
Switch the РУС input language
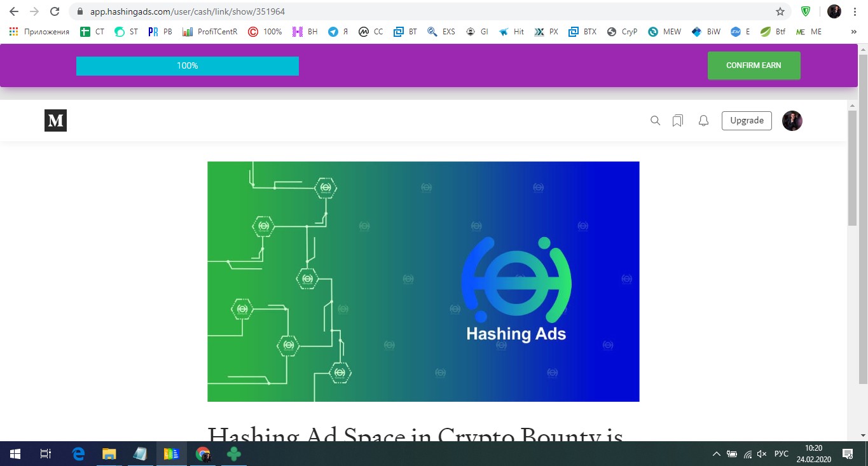pos(782,454)
